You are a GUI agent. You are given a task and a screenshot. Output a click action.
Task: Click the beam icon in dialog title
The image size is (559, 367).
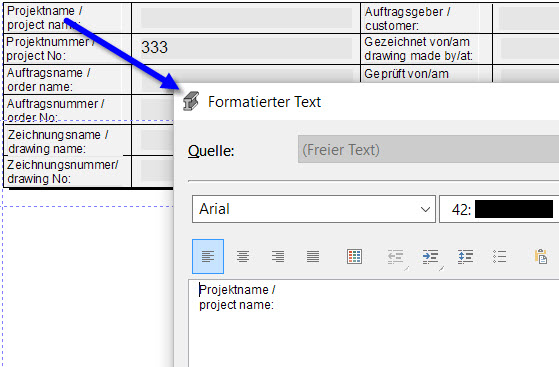coord(191,101)
